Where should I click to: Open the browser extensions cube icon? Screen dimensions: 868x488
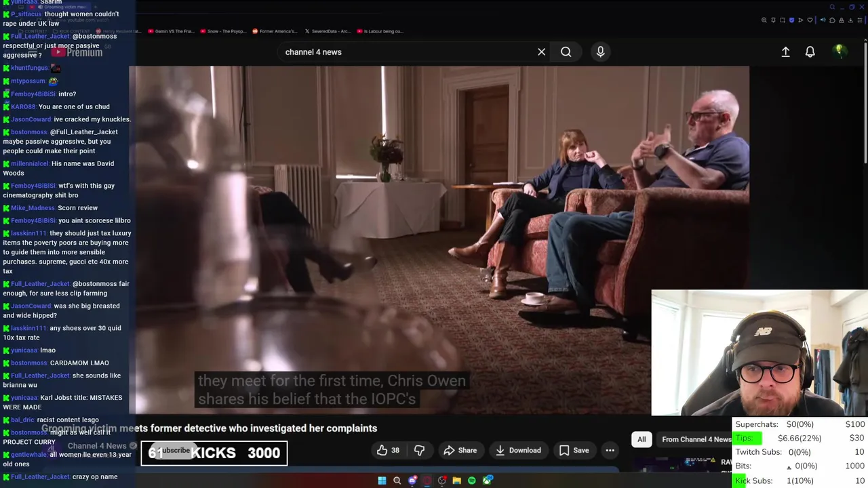point(832,20)
